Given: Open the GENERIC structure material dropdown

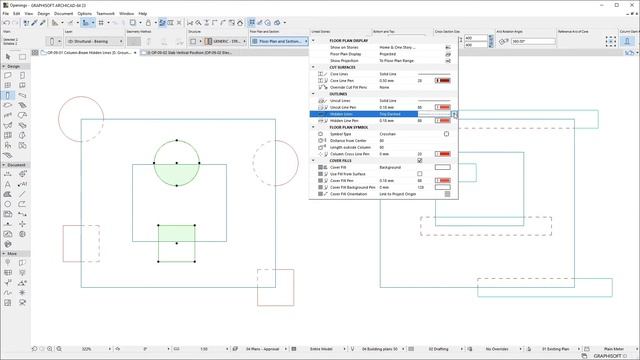Looking at the screenshot, I should (x=225, y=41).
